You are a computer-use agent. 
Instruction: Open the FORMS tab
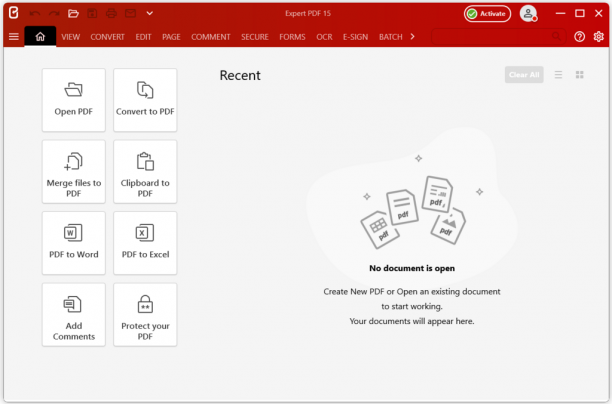pyautogui.click(x=292, y=37)
